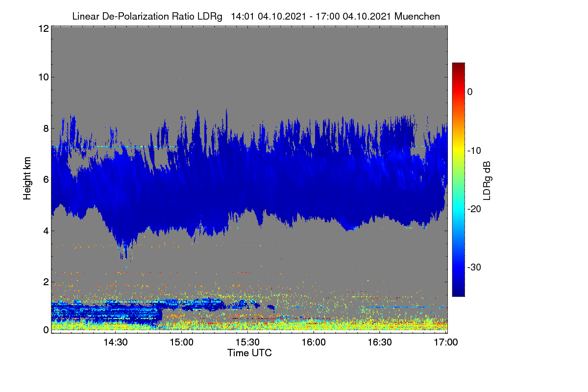Image resolution: width=588 pixels, height=392 pixels.
Task: Click the 10 km height tick label
Action: (x=43, y=77)
